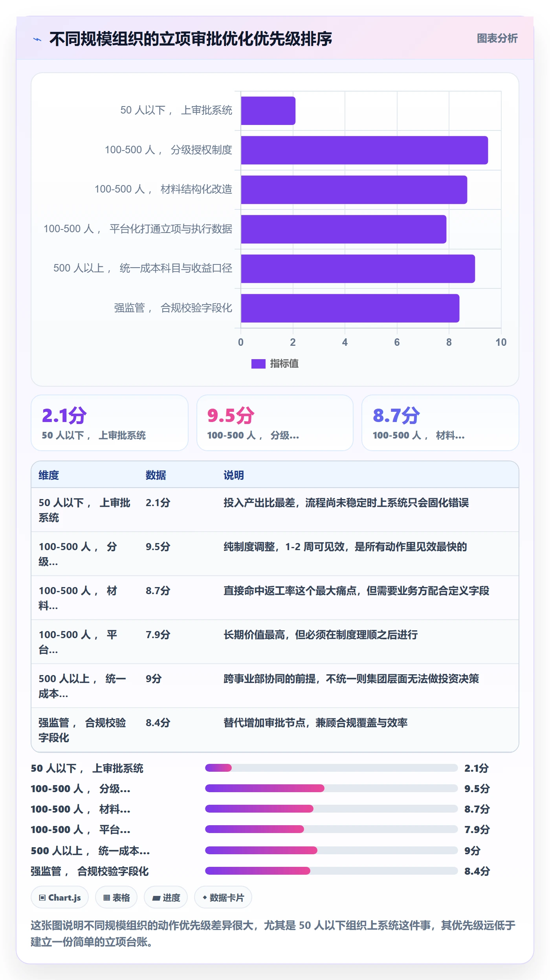
Task: Toggle the 指标值 legend color swatch
Action: pos(258,364)
